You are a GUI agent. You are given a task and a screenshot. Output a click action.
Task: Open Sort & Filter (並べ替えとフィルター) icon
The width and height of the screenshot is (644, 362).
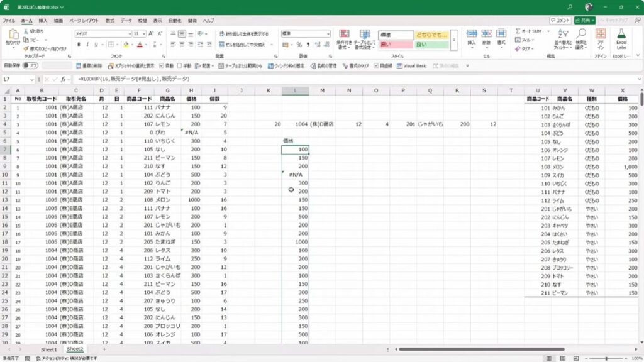pyautogui.click(x=562, y=35)
